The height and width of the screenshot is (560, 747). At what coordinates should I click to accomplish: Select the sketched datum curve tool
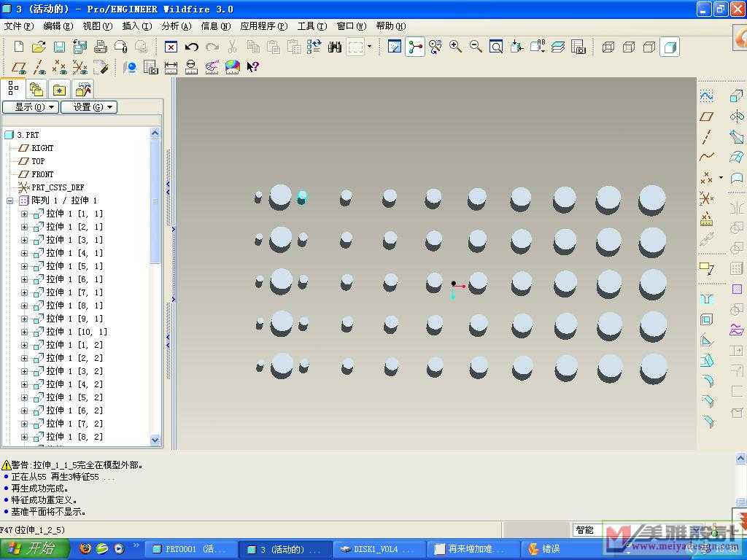pyautogui.click(x=707, y=96)
